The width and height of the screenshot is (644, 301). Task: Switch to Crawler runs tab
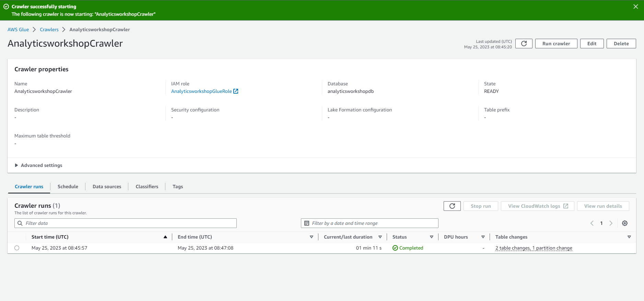(x=29, y=186)
